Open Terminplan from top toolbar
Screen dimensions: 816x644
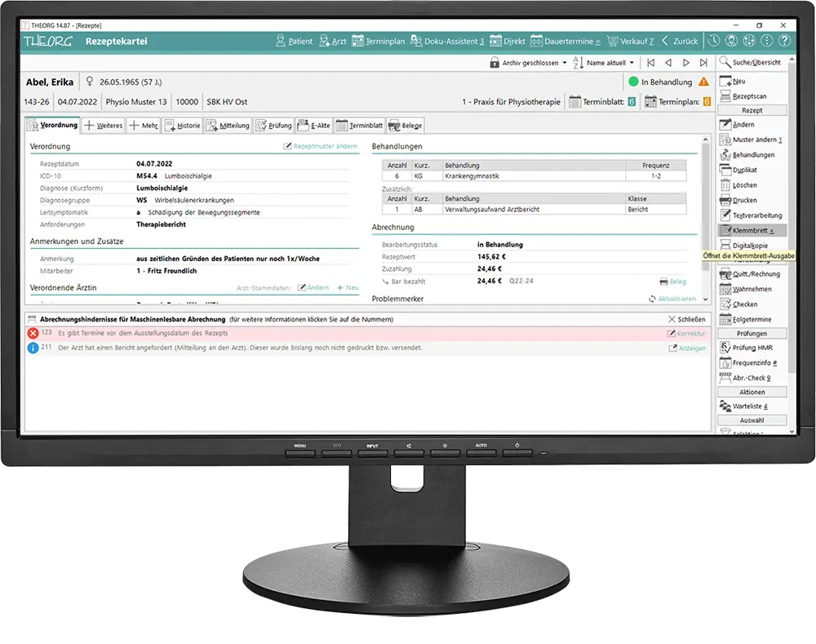pyautogui.click(x=378, y=41)
